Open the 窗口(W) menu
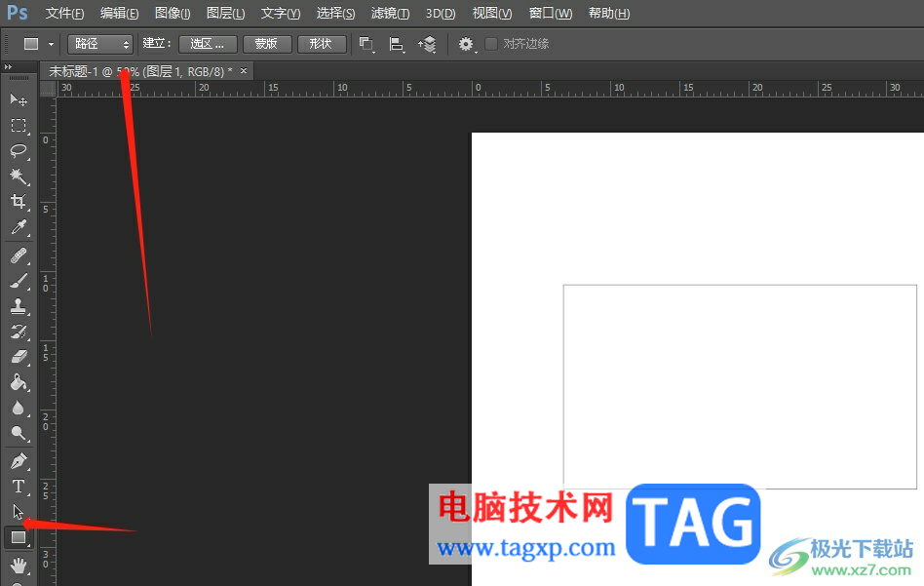The height and width of the screenshot is (586, 924). pyautogui.click(x=551, y=13)
